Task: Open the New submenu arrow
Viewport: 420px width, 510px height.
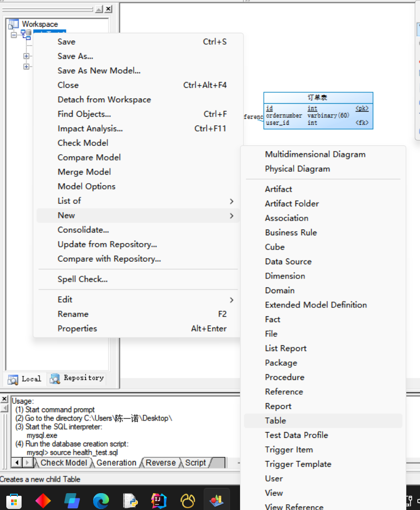Action: point(232,216)
